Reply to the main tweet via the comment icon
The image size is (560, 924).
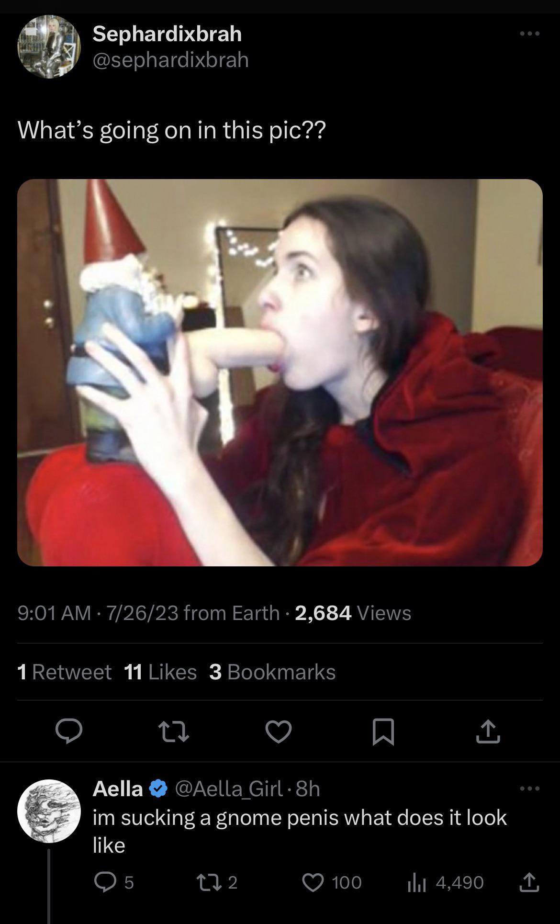(69, 731)
